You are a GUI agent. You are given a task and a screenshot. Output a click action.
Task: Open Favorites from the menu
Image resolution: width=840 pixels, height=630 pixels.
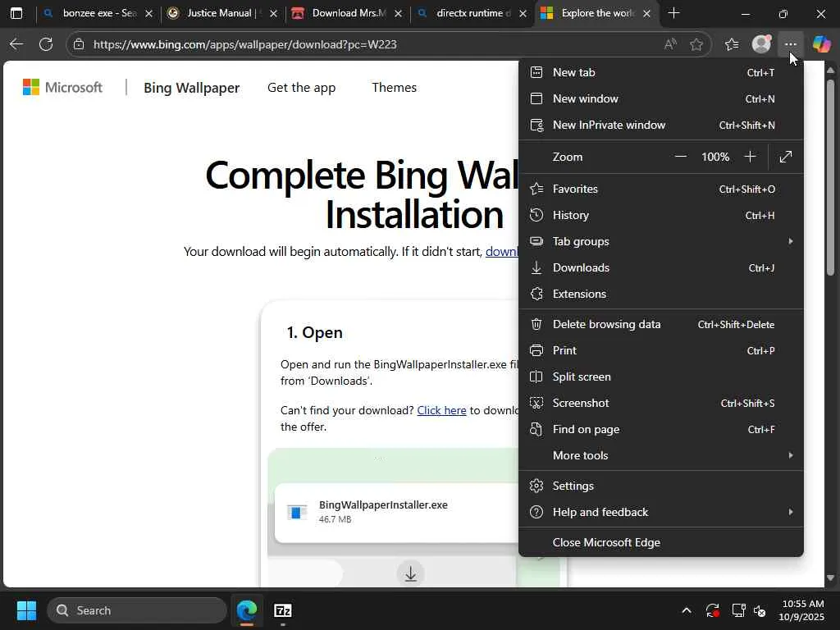click(661, 189)
